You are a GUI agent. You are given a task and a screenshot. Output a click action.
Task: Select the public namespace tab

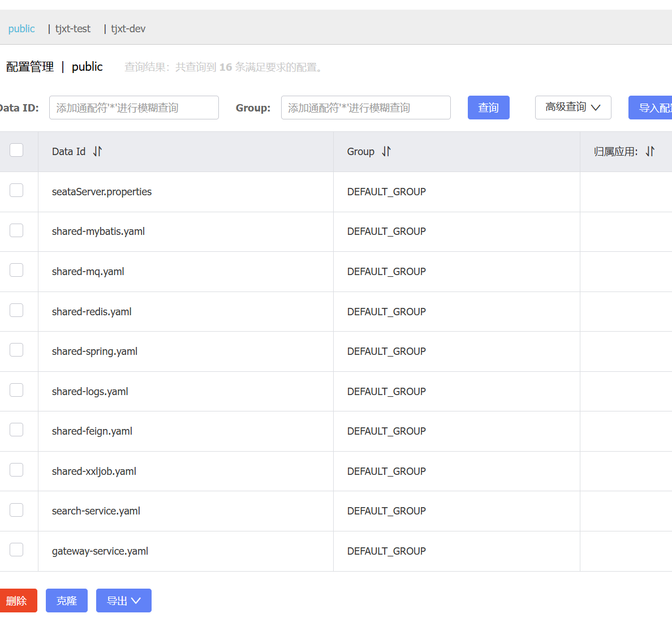coord(21,29)
